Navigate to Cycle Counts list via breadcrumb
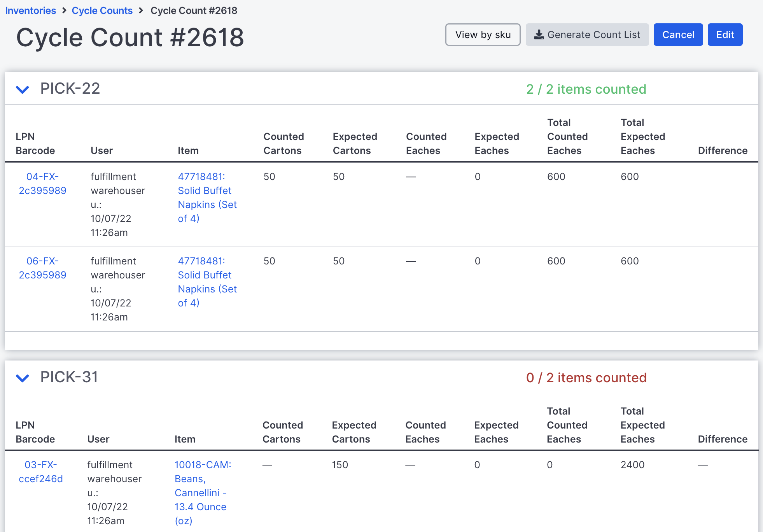 (102, 10)
